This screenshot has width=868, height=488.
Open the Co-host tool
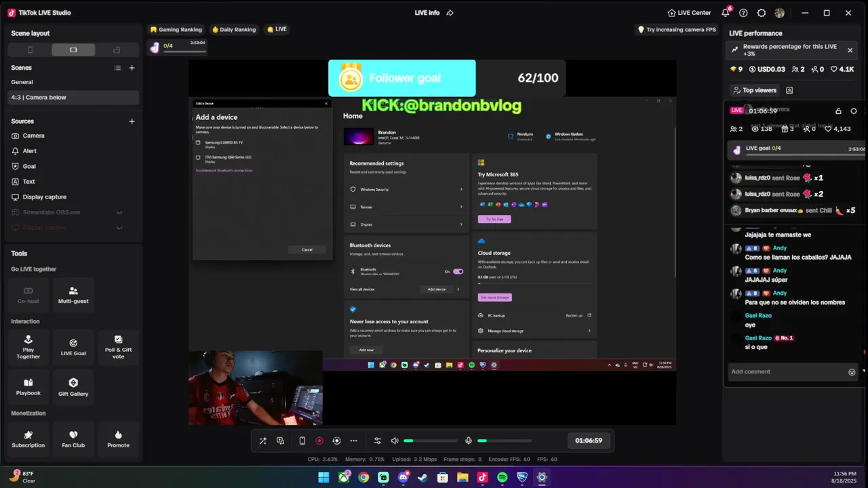point(28,295)
